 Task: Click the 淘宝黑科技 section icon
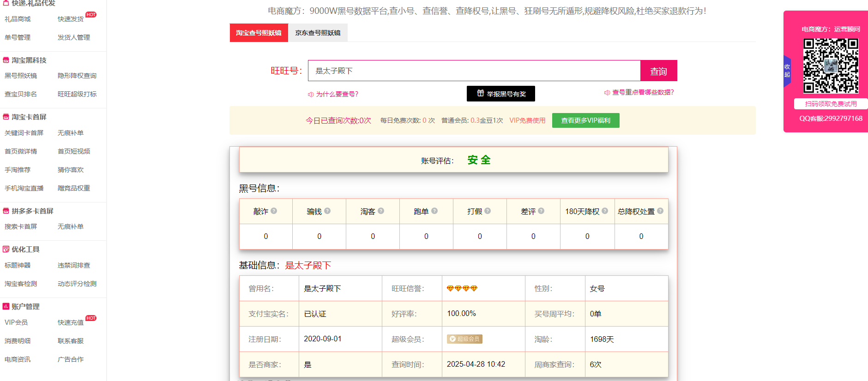point(6,60)
